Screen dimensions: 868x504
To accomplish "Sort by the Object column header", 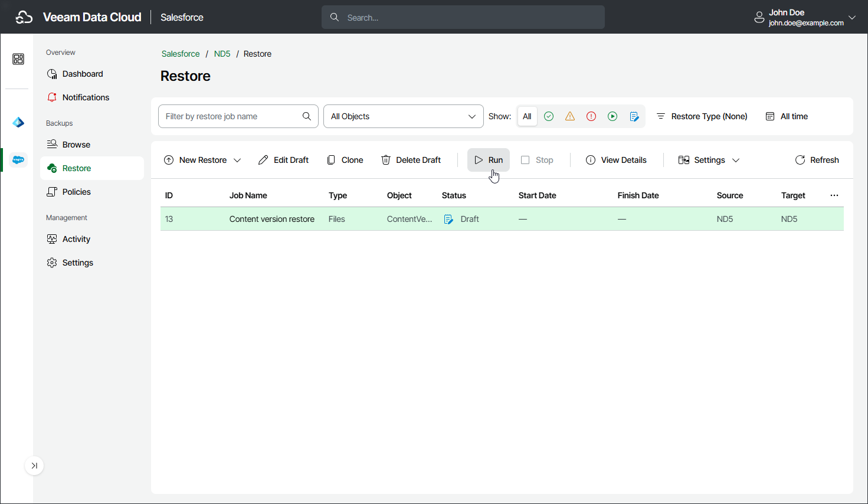I will coord(399,195).
